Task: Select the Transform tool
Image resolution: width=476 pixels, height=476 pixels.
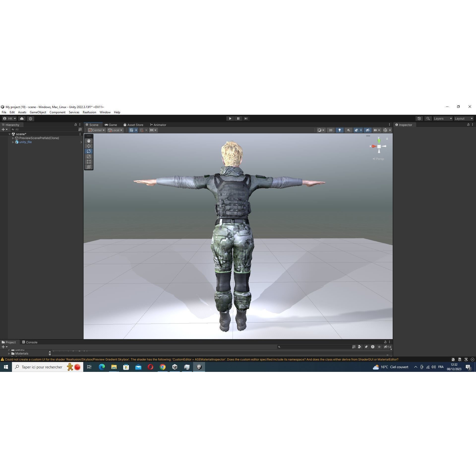Action: [x=89, y=167]
